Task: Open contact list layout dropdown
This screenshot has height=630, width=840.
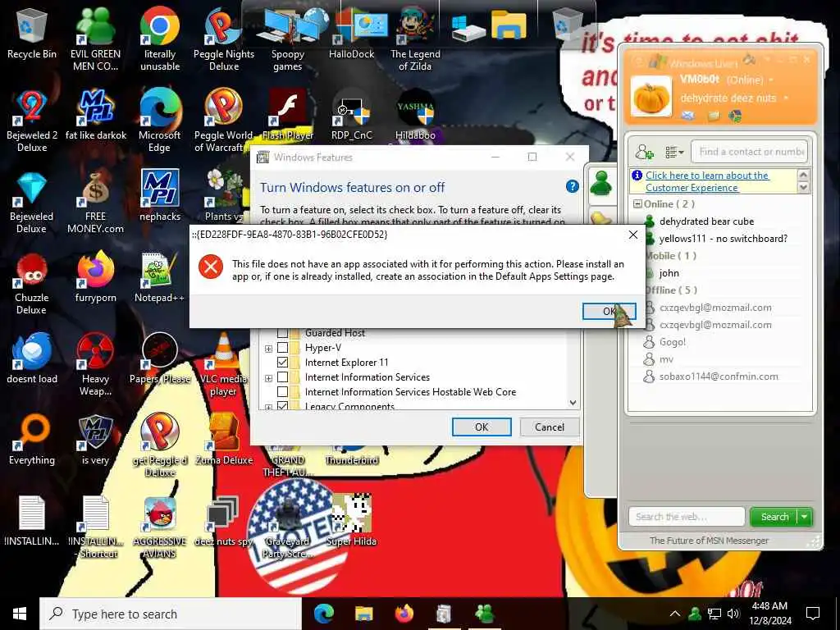Action: [x=674, y=152]
